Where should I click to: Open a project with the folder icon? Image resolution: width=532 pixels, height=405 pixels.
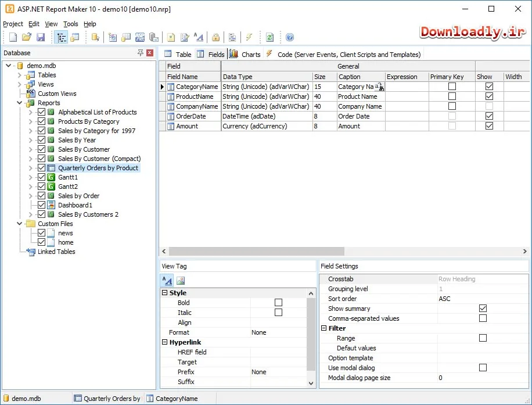pos(27,37)
